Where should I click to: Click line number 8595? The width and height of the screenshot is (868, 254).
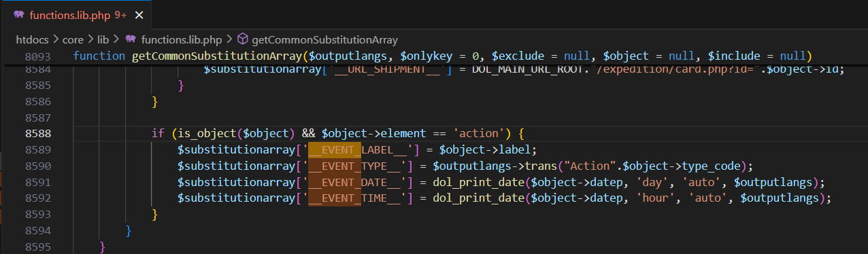pos(39,247)
